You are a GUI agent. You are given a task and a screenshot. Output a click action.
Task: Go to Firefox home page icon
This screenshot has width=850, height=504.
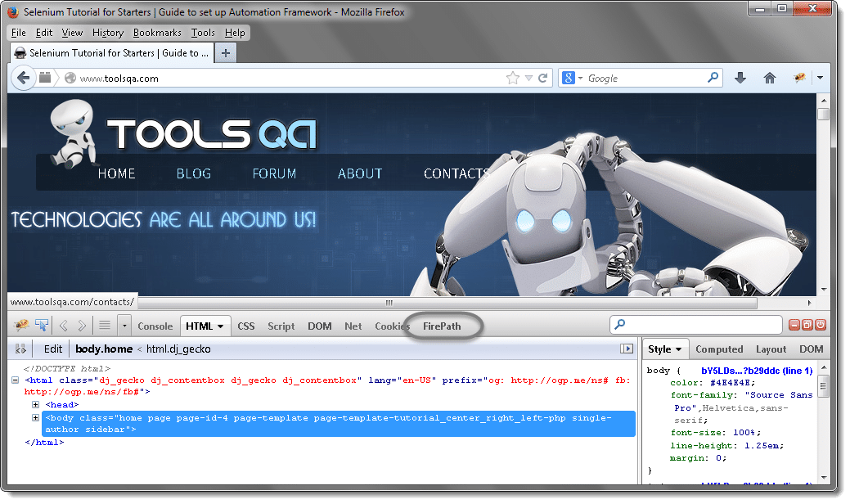769,79
